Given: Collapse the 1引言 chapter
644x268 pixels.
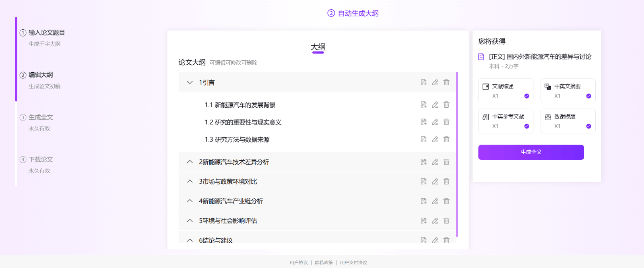Looking at the screenshot, I should 190,82.
